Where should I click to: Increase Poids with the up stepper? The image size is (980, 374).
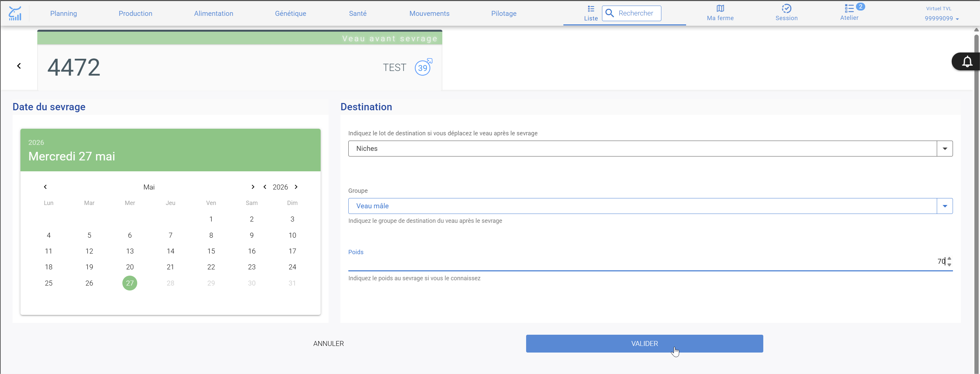(949, 258)
